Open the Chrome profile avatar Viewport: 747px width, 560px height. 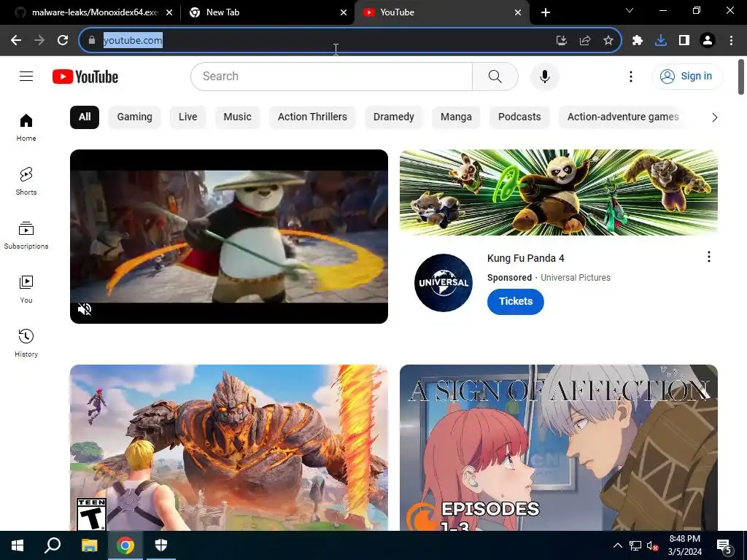tap(708, 41)
